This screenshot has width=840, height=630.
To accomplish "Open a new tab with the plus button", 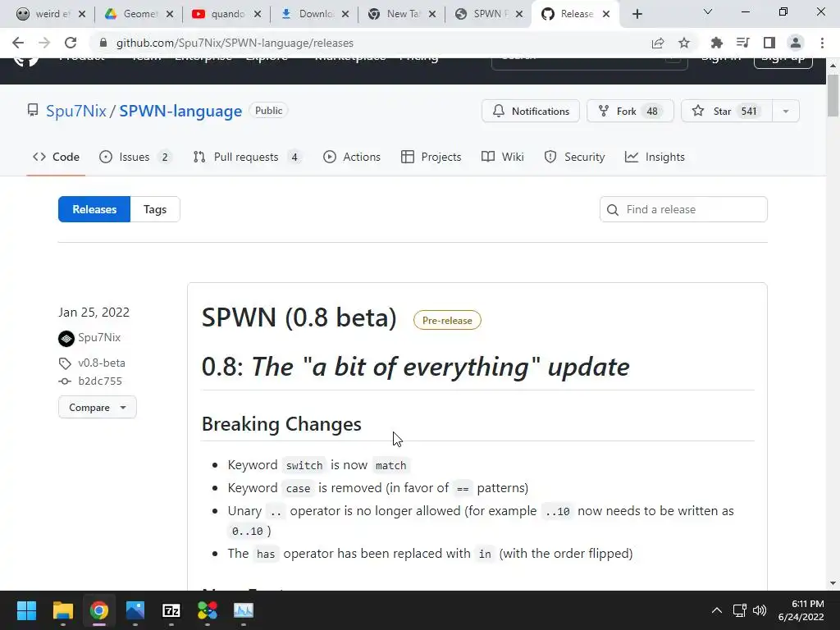I will coord(637,14).
